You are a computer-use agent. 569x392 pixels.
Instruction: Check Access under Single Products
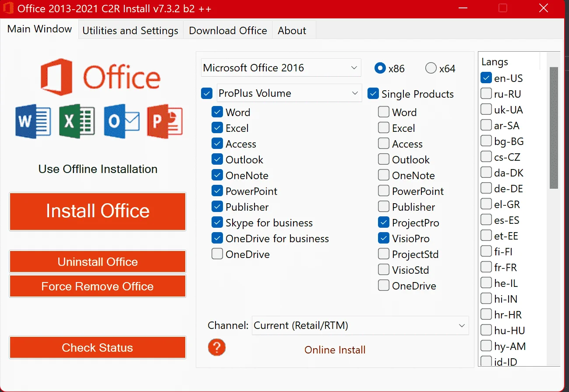pos(384,144)
